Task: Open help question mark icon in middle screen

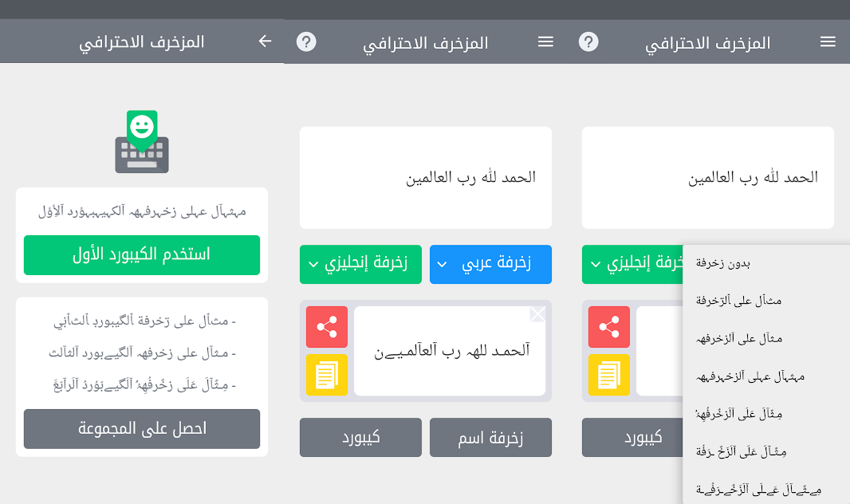Action: pos(306,41)
